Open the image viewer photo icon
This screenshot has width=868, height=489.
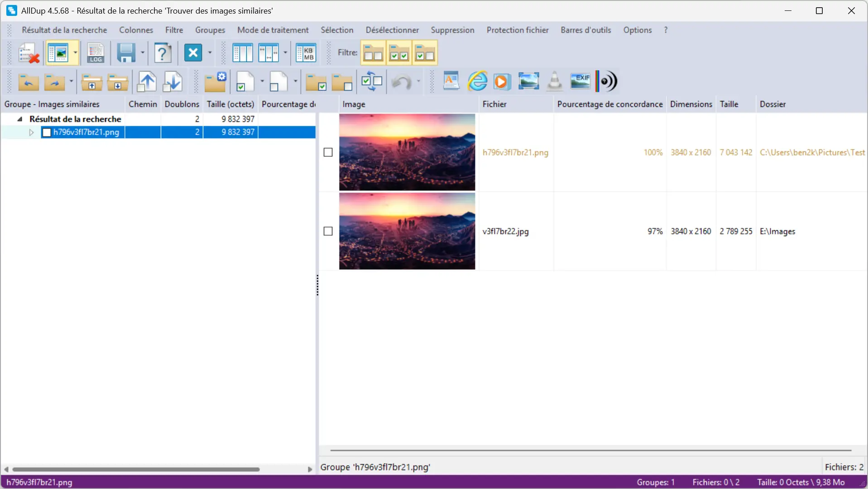[528, 82]
